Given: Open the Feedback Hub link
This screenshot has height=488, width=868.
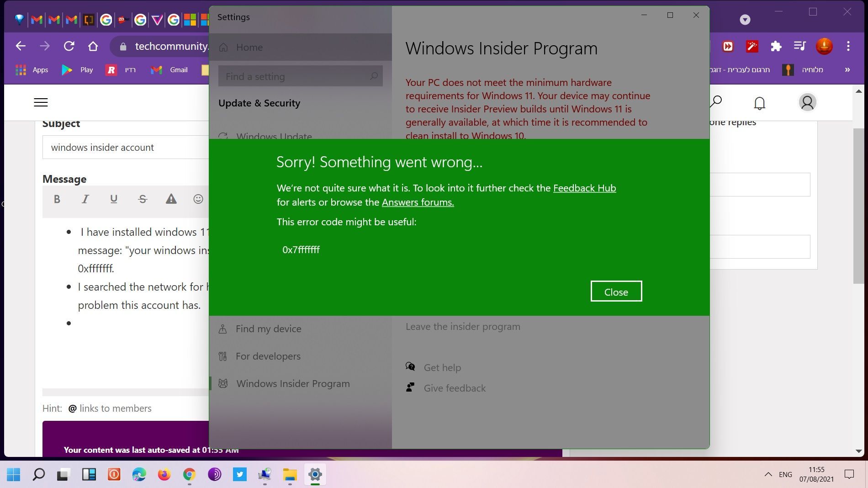Looking at the screenshot, I should tap(584, 188).
